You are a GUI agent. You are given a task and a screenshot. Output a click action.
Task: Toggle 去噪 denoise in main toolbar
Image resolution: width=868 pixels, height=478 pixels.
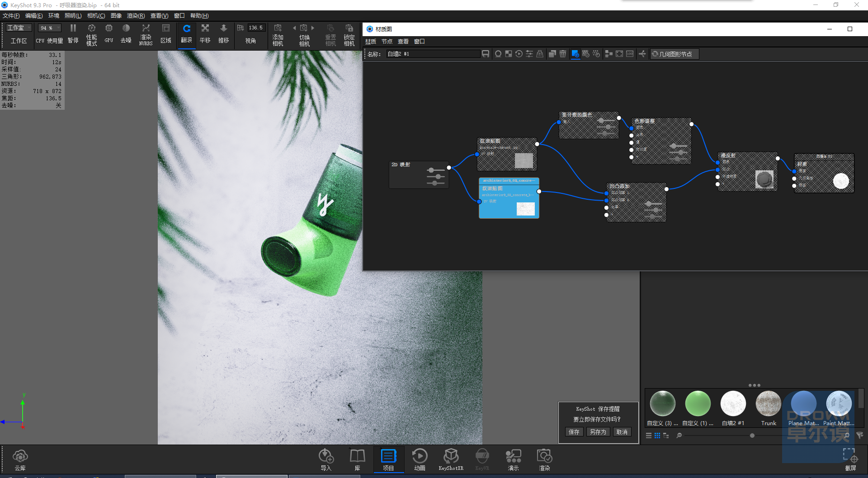point(126,34)
